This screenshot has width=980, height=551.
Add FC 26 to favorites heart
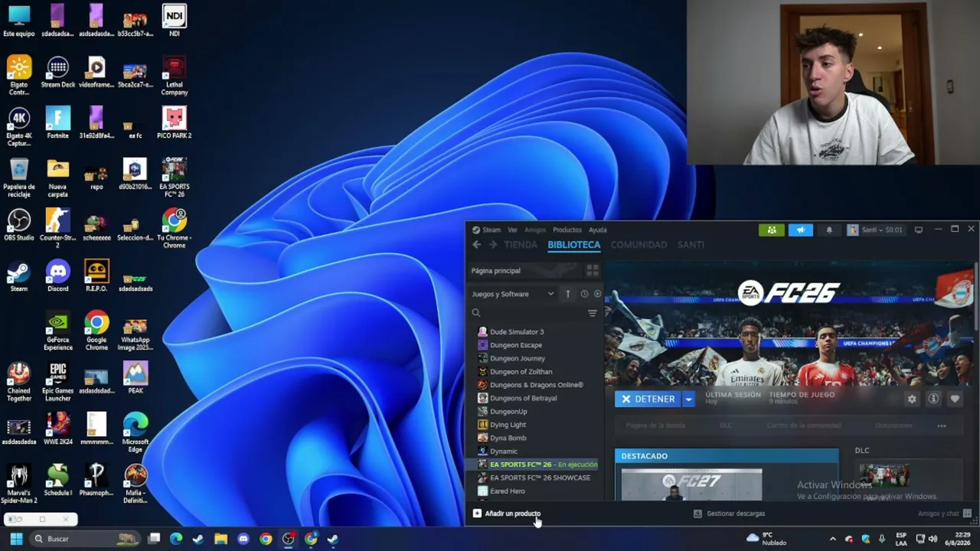[954, 399]
